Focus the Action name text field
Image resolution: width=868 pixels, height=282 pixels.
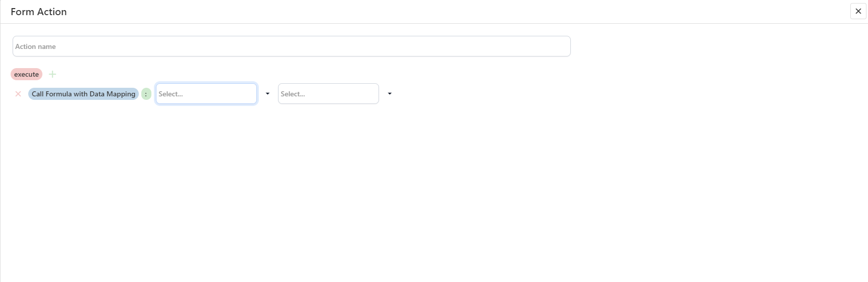coord(291,46)
